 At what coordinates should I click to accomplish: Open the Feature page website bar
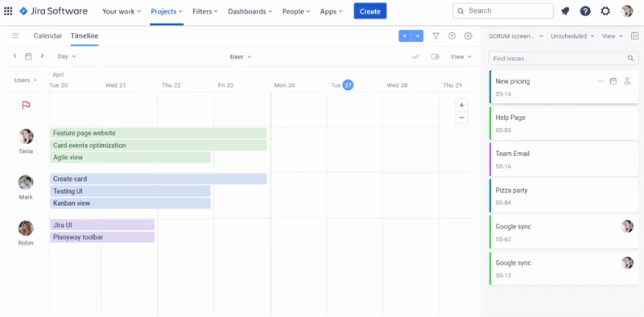coord(158,133)
